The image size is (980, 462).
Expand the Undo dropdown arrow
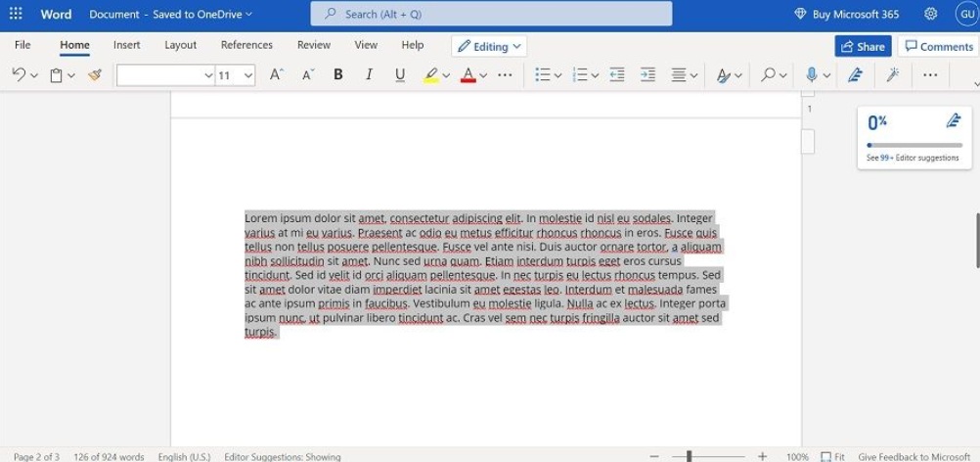34,75
